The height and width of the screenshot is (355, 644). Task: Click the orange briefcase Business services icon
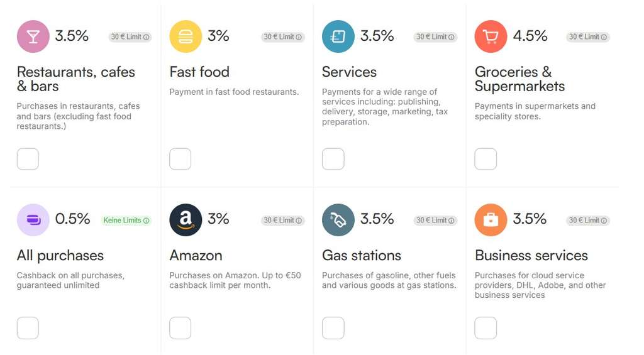tap(491, 220)
